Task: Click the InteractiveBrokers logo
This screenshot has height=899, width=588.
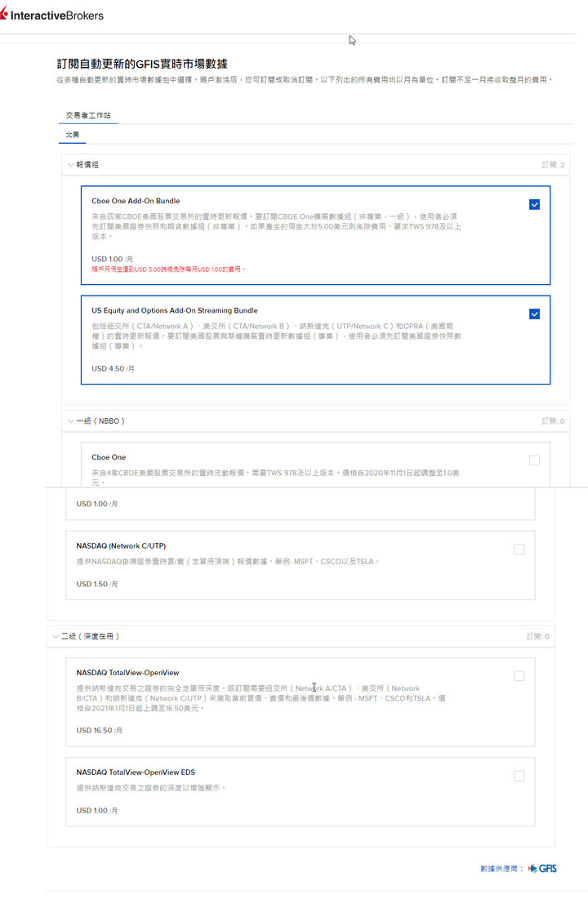Action: [52, 15]
